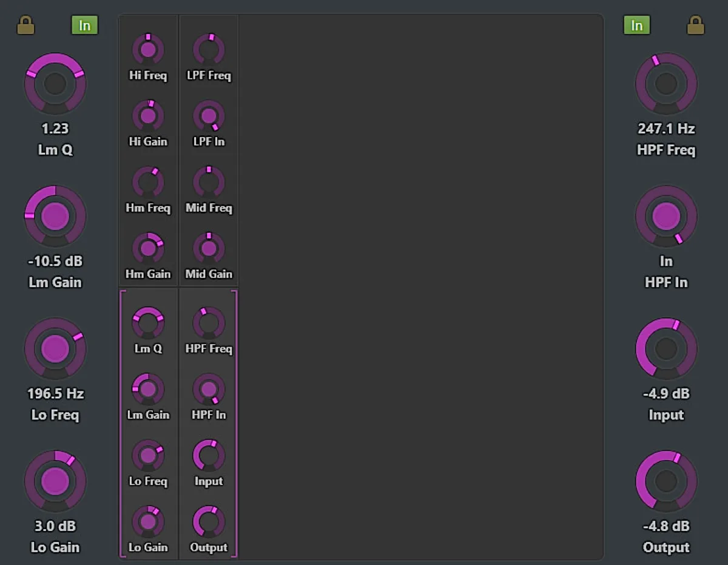Click the large HPF Freq knob
Viewport: 728px width, 565px height.
click(x=666, y=84)
